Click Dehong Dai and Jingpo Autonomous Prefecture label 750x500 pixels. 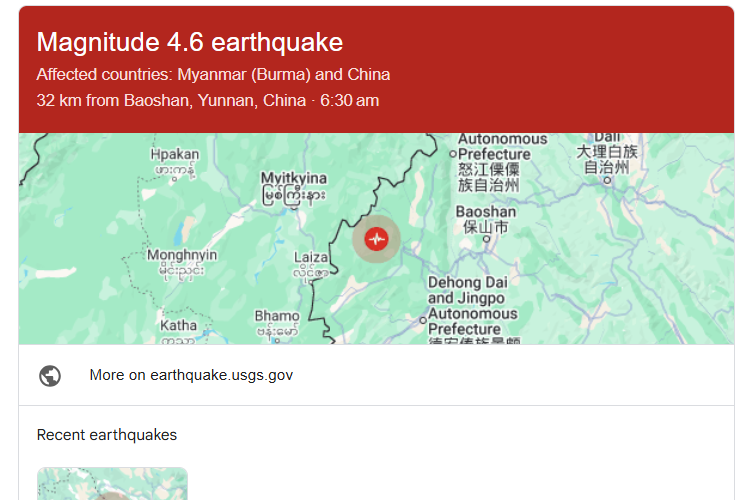(x=474, y=305)
